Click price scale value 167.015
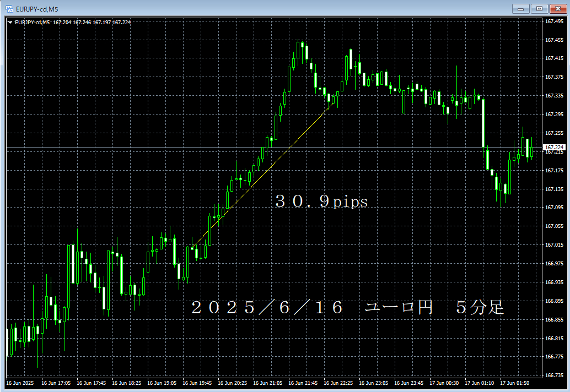Viewport: 570px width, 392px height. click(x=554, y=245)
